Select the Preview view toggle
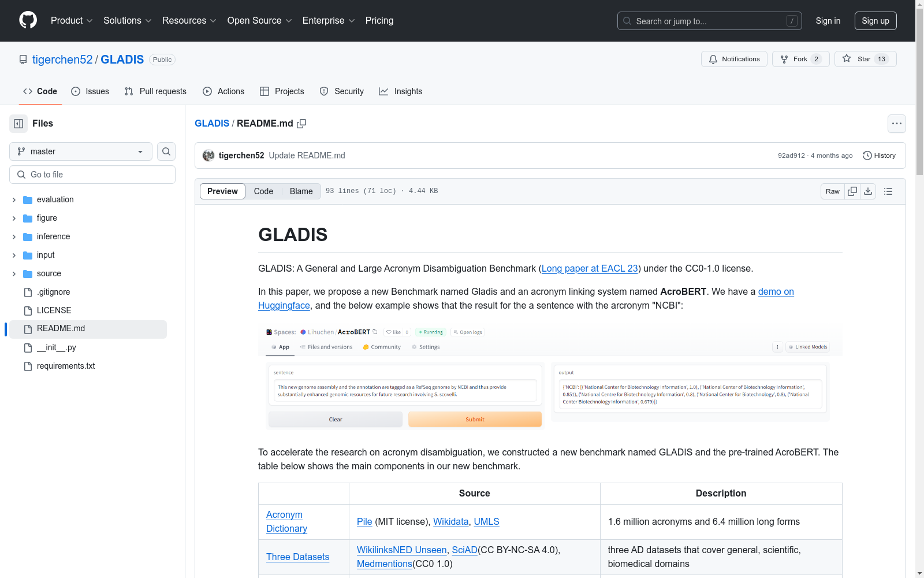 coord(222,191)
